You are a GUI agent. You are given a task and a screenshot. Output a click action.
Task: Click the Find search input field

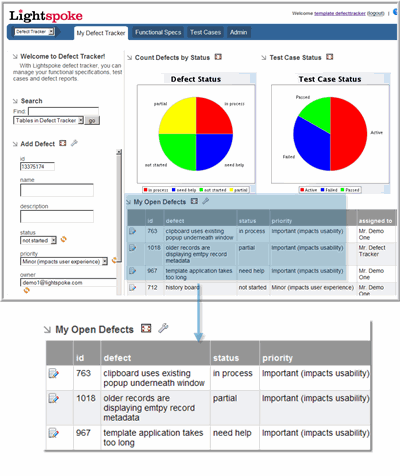pos(63,111)
